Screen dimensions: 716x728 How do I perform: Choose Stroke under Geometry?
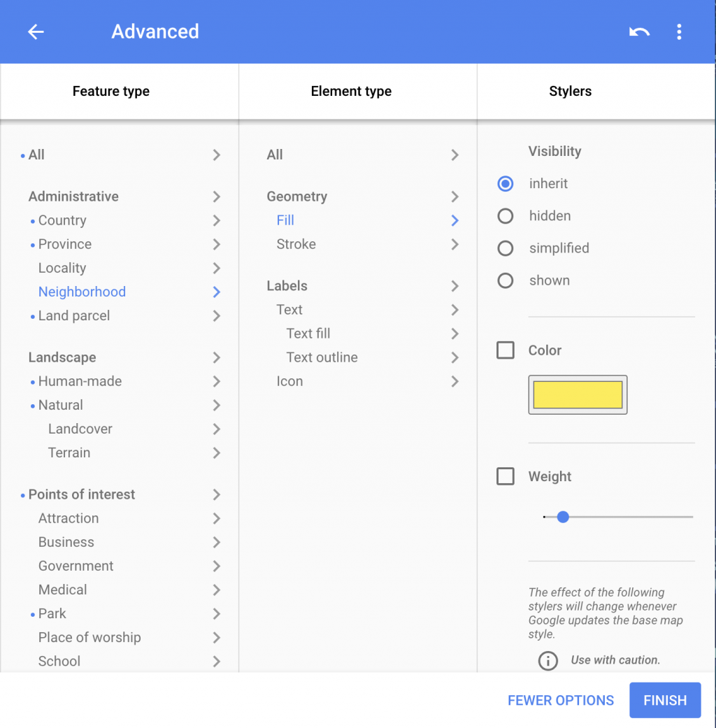296,244
